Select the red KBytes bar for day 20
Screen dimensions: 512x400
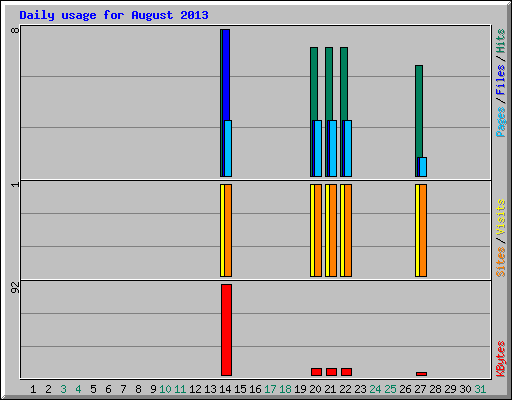[x=316, y=372]
